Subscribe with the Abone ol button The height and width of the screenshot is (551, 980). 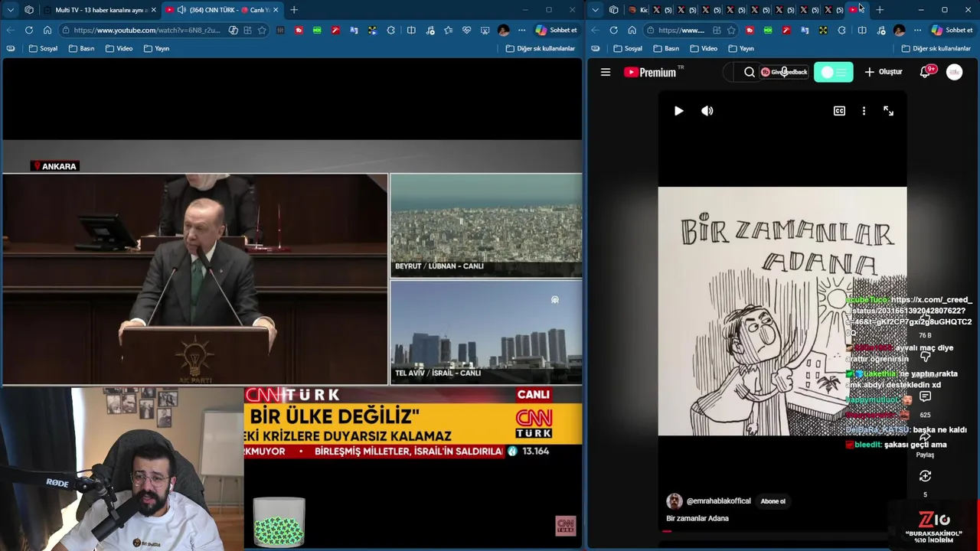[x=773, y=501]
